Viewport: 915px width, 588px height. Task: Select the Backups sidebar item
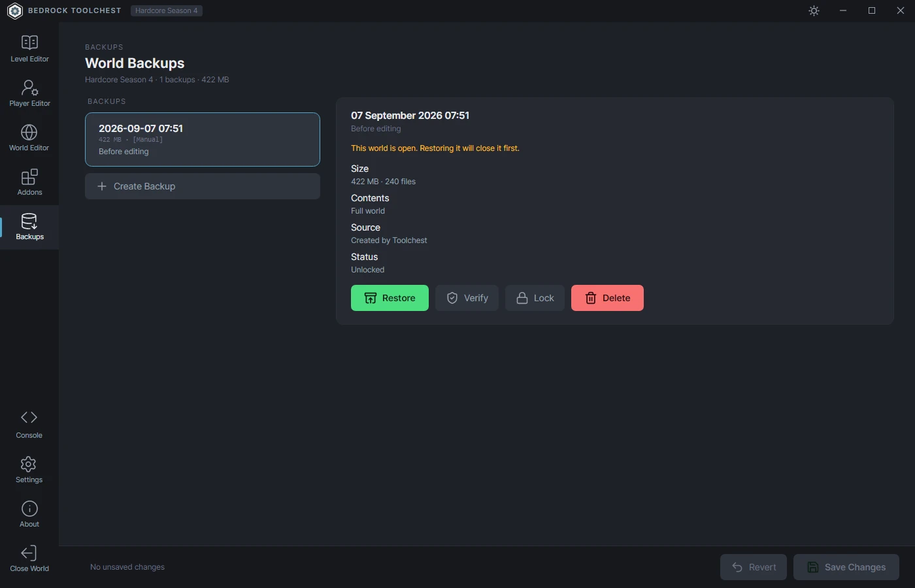tap(29, 227)
